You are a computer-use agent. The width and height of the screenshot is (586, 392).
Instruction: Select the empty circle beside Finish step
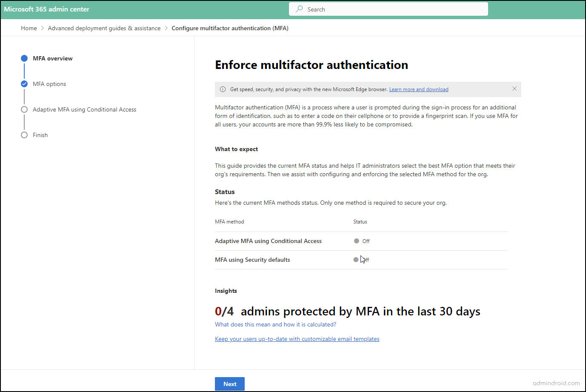coord(24,135)
